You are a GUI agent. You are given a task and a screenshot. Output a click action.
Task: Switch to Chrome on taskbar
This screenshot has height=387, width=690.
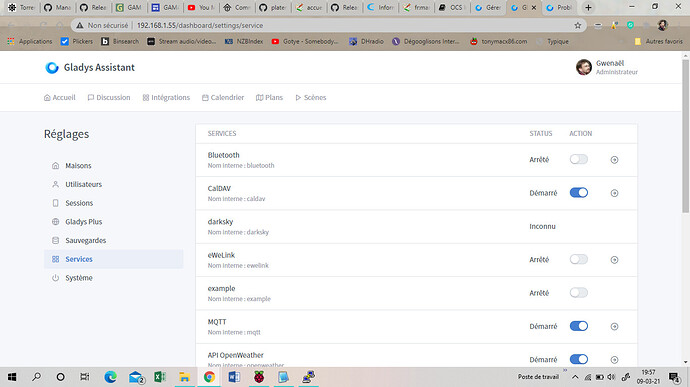click(x=209, y=377)
